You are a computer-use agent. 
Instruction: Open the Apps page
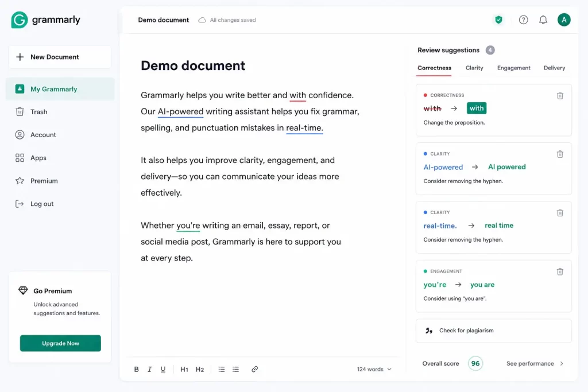point(38,158)
